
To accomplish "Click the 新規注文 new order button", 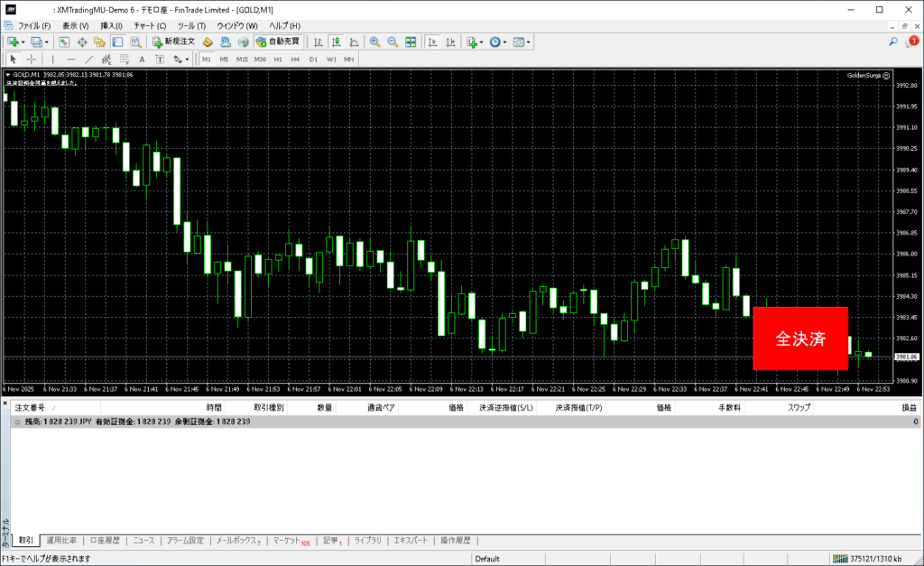I will click(x=172, y=42).
